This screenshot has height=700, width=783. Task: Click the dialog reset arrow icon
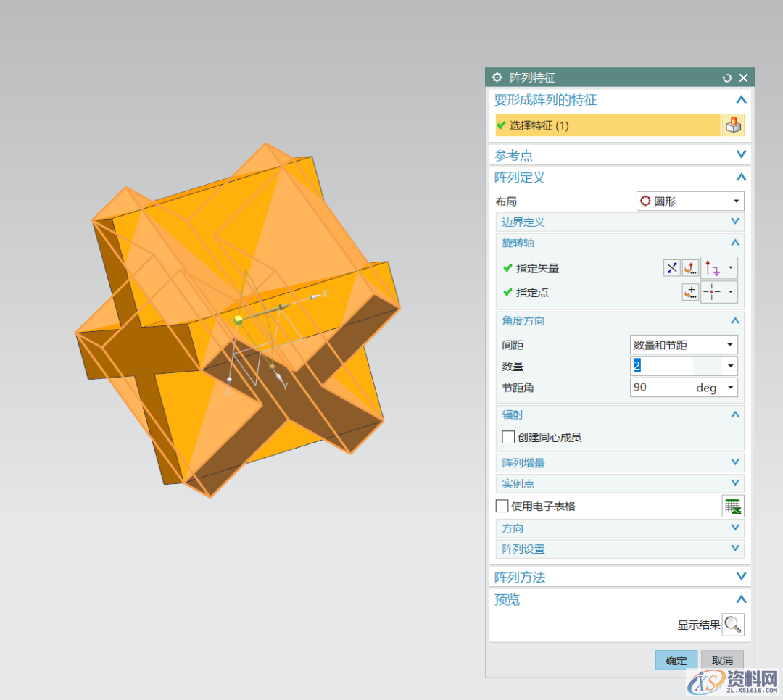(x=727, y=78)
